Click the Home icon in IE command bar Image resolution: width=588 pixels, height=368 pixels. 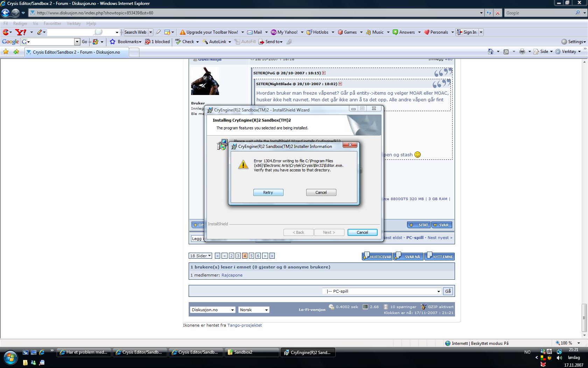491,52
